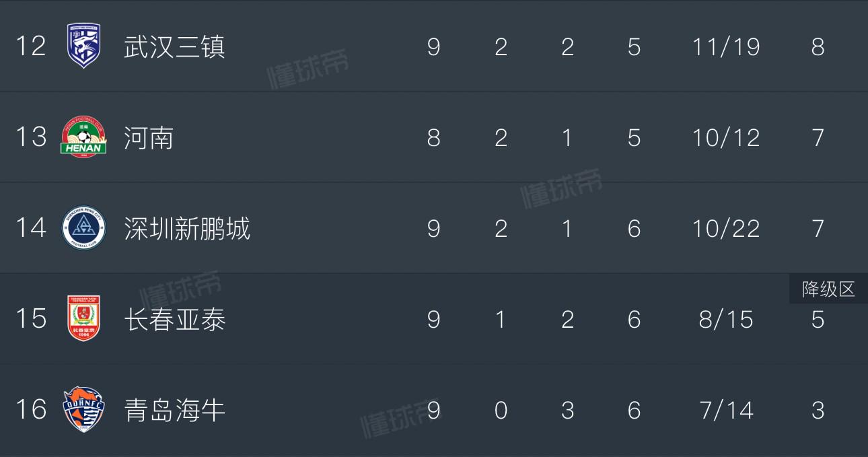Click goals value 10/22

coord(726,229)
